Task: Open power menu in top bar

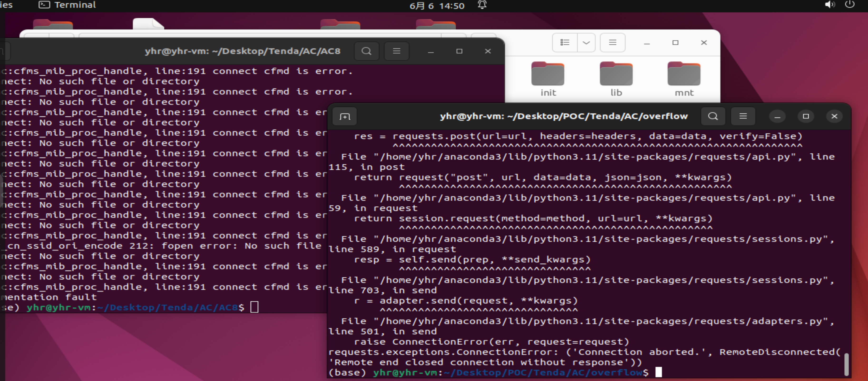Action: [x=849, y=5]
